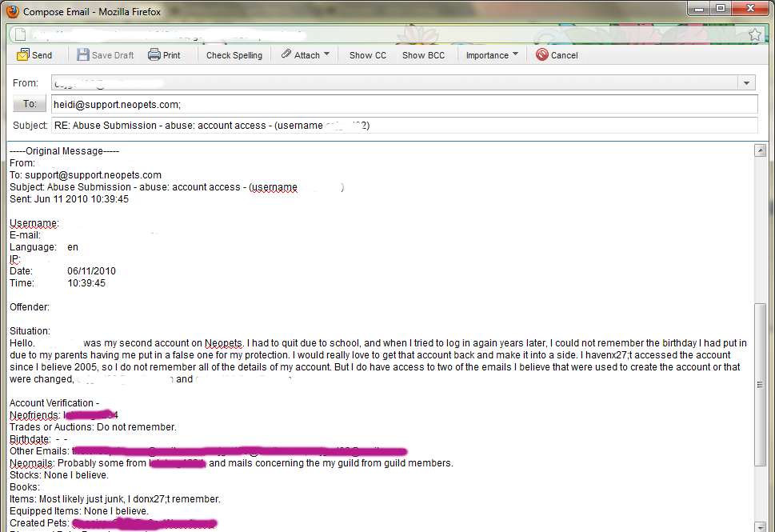Screen dimensions: 775x532
Task: Click the quoted 'Subject: Abuse Submission' line
Action: 177,187
